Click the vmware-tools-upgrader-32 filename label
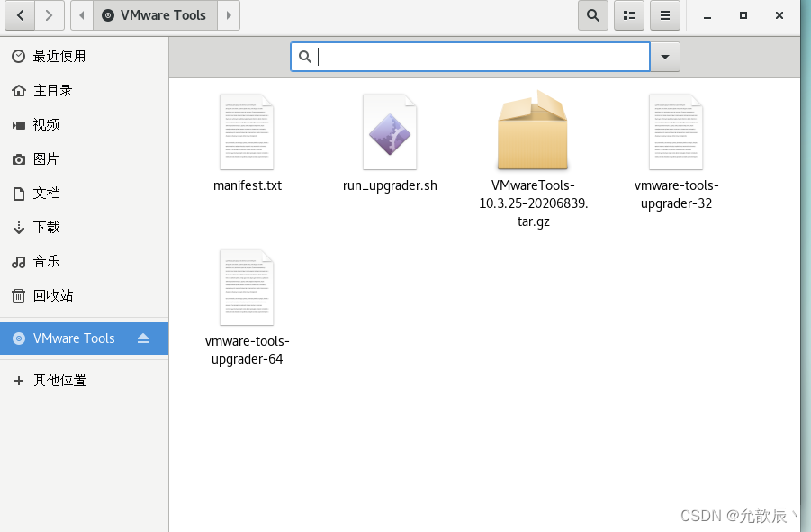Viewport: 811px width, 532px height. [x=677, y=194]
